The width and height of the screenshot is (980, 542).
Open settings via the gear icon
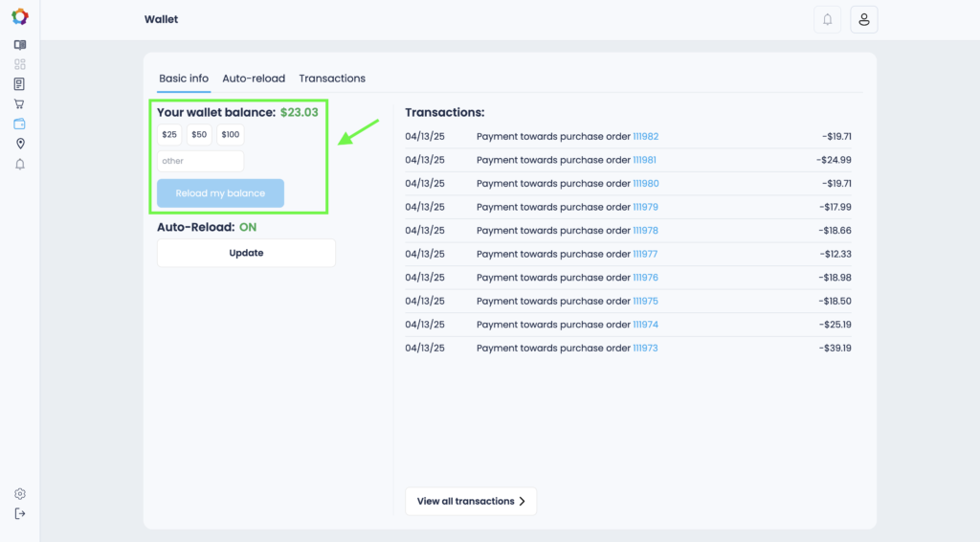point(20,494)
